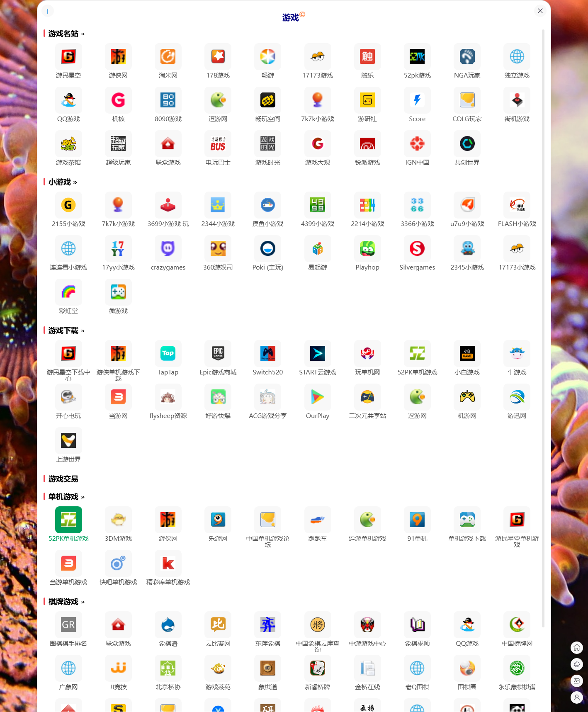Click the JJ竞技 icon
588x712 pixels.
118,668
